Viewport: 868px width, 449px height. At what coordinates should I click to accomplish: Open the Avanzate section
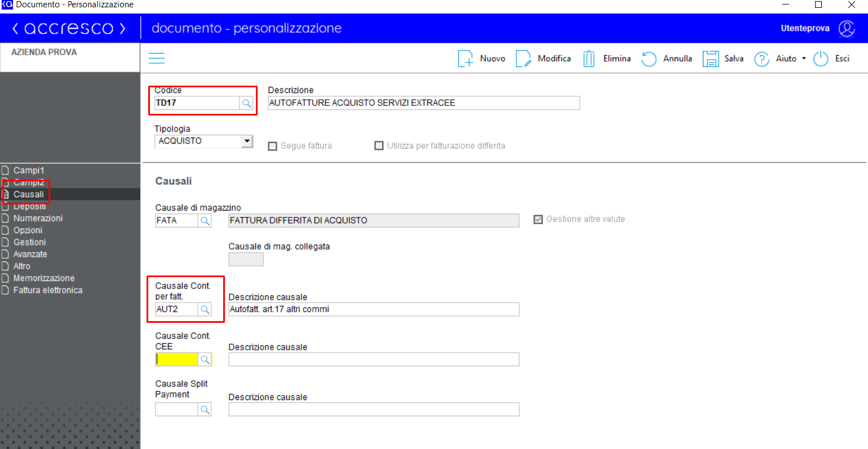pyautogui.click(x=30, y=254)
